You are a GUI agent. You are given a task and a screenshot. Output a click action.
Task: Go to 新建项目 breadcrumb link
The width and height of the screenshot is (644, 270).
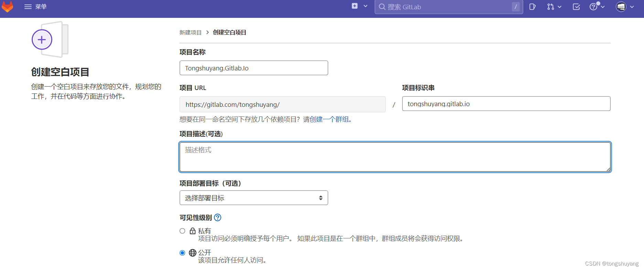pos(190,32)
